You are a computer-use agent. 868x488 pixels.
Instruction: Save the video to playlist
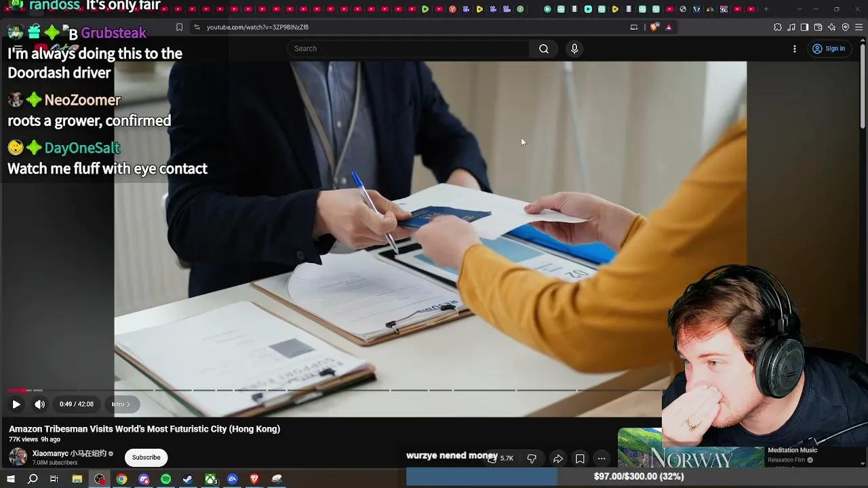point(580,459)
